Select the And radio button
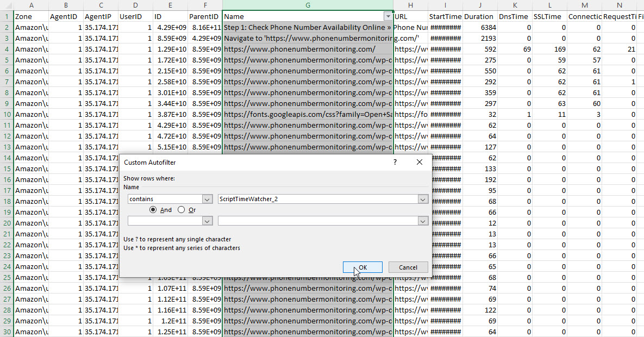The width and height of the screenshot is (644, 337). tap(153, 210)
